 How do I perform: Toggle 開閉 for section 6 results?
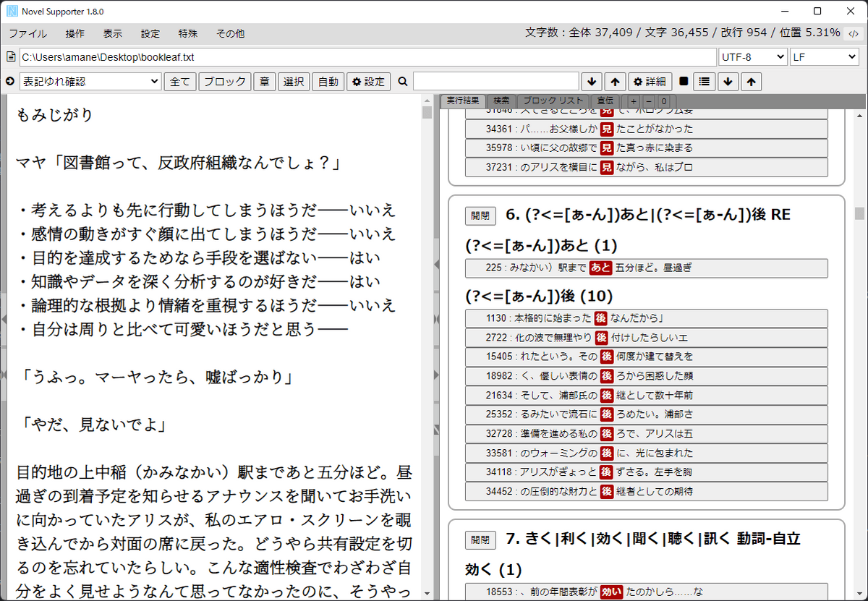(480, 216)
